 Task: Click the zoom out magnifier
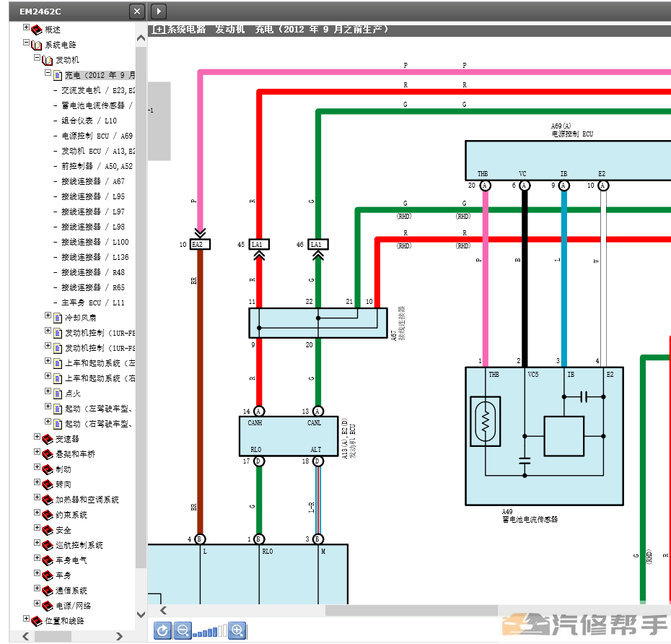point(183,630)
